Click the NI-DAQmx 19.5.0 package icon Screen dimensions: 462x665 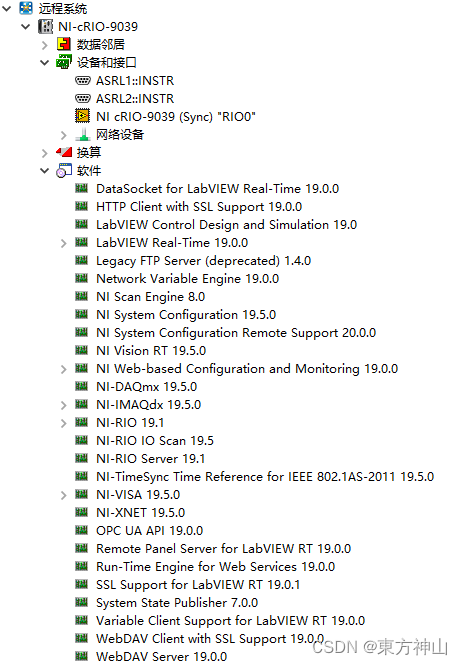[81, 386]
